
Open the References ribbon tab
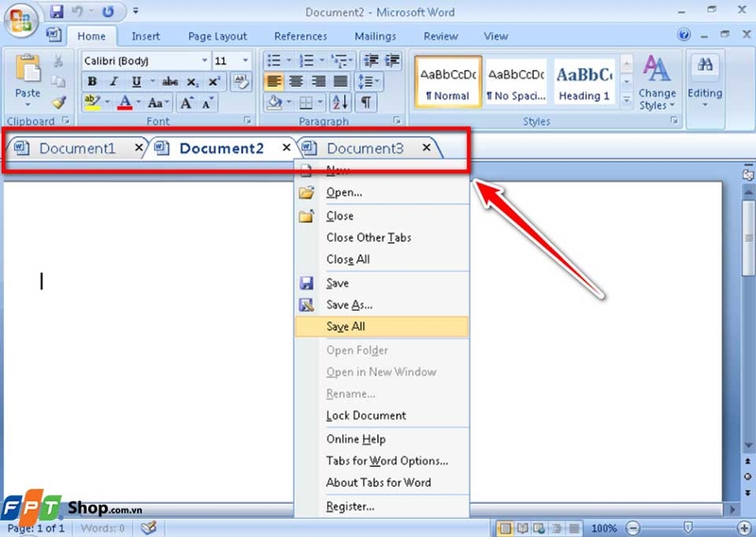pyautogui.click(x=301, y=36)
